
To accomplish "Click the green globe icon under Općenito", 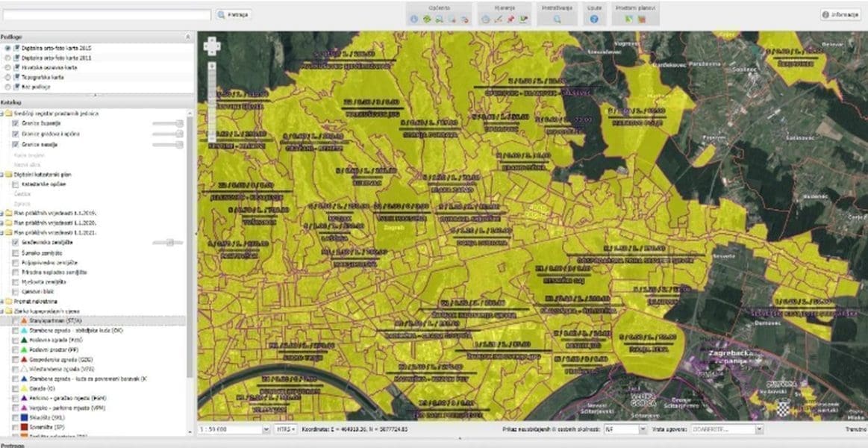I will pos(426,19).
